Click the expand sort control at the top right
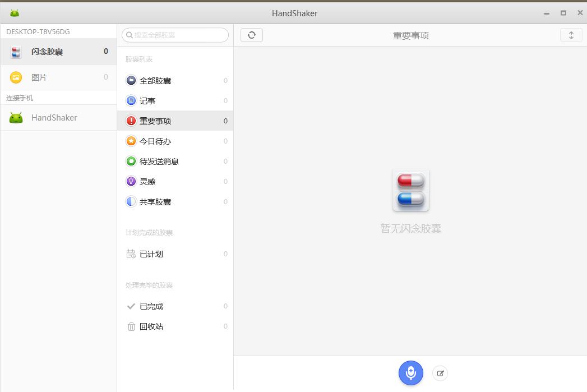Image resolution: width=587 pixels, height=392 pixels. click(x=571, y=35)
